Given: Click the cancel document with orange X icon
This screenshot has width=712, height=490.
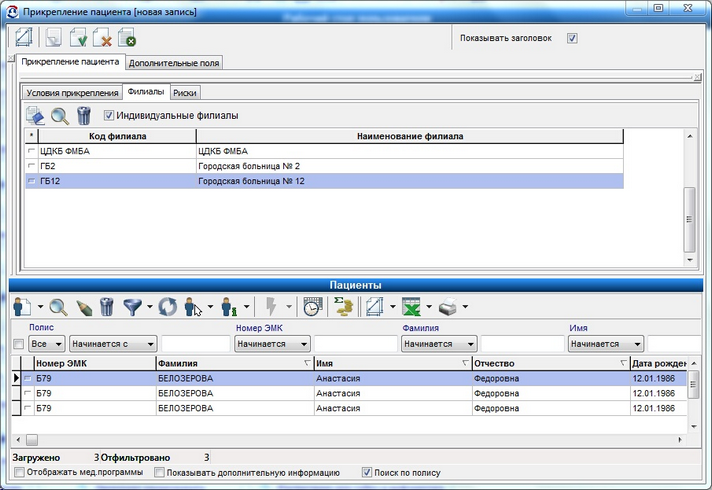Looking at the screenshot, I should click(x=102, y=38).
